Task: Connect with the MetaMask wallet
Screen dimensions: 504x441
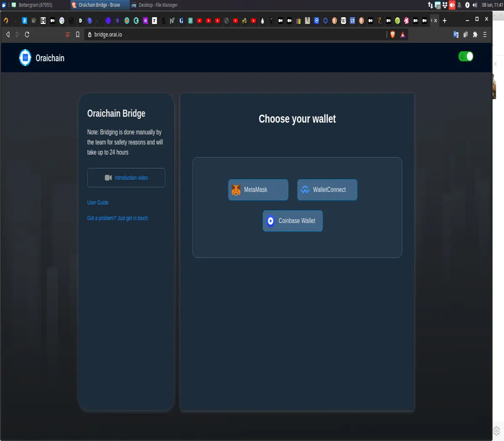Action: [x=258, y=190]
